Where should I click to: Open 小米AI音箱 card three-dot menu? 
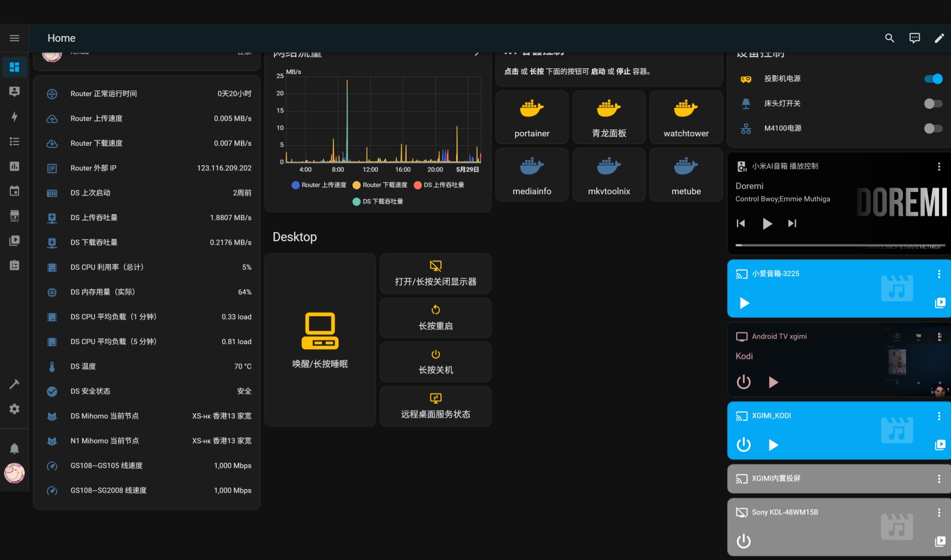tap(939, 166)
